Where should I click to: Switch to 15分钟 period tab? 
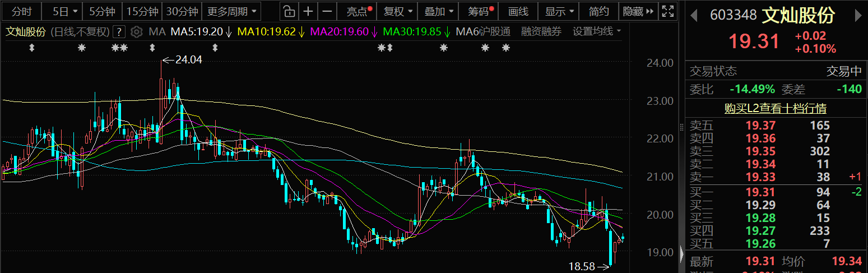tap(142, 11)
